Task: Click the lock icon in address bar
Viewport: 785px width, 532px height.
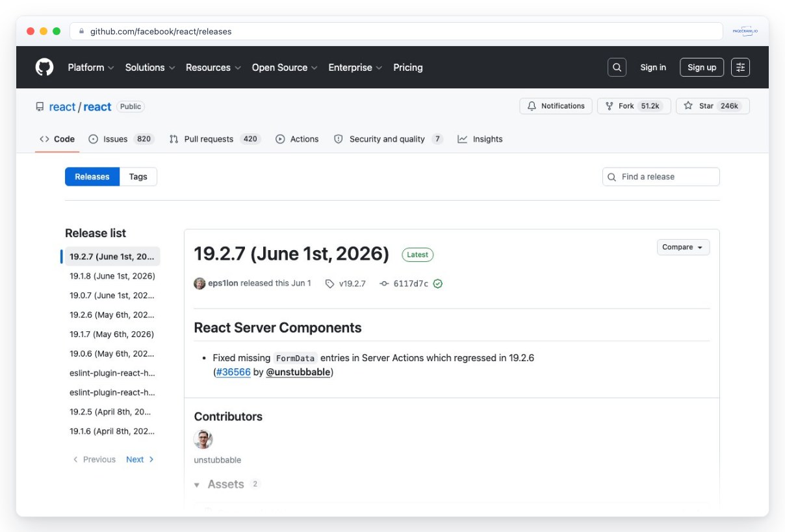Action: pos(82,31)
